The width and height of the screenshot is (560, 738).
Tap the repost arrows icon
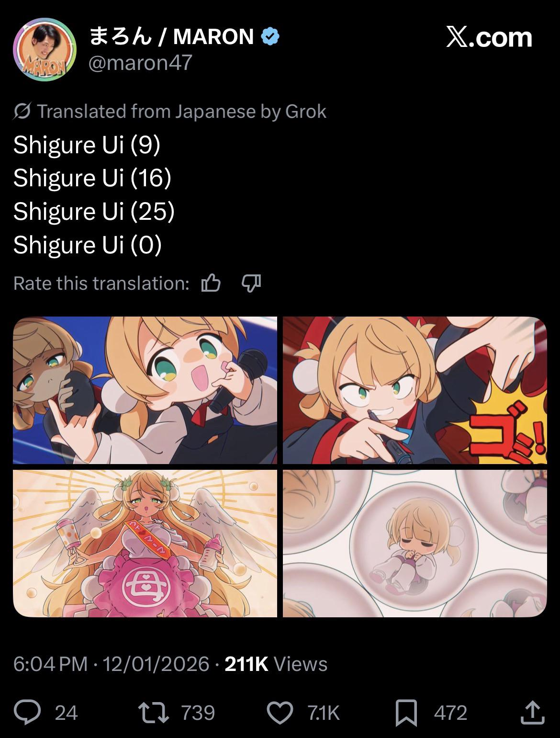[x=153, y=712]
